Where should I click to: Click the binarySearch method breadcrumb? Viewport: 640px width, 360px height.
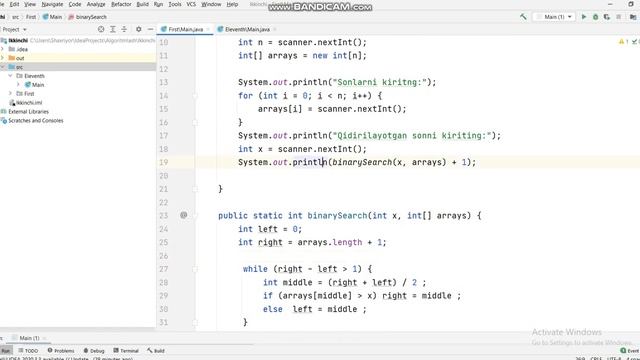[88, 17]
